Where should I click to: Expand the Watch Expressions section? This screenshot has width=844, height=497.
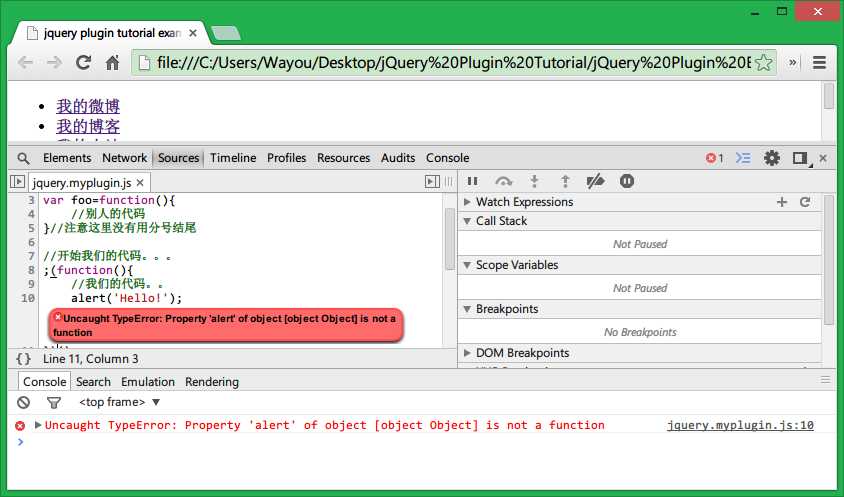tap(467, 202)
